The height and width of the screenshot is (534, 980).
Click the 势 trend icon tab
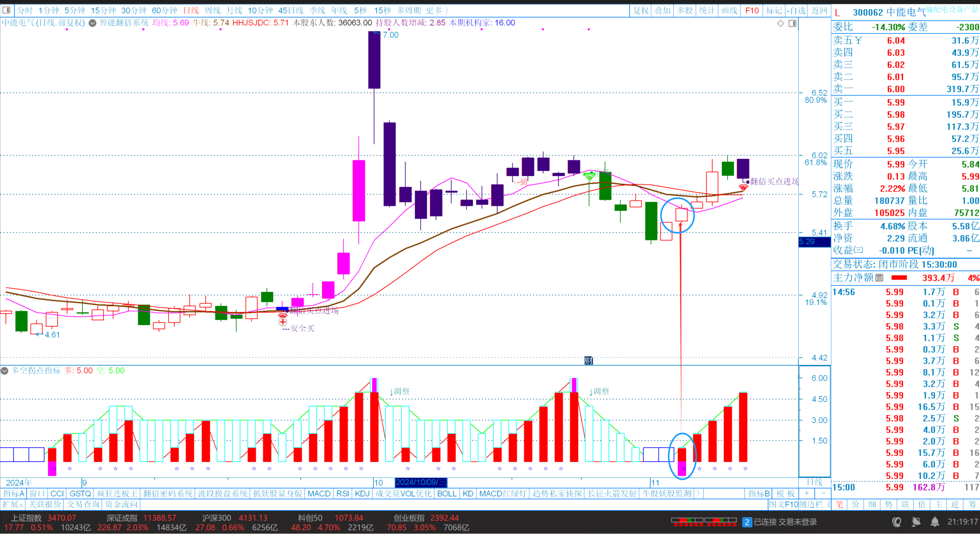tap(889, 504)
